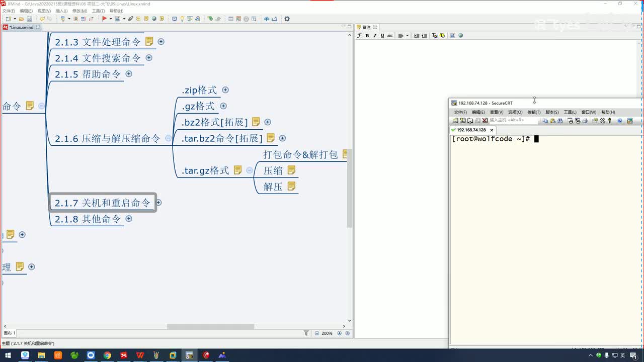The height and width of the screenshot is (362, 644).
Task: Insert hyperlink globe icon in notes toolbar
Action: click(460, 36)
